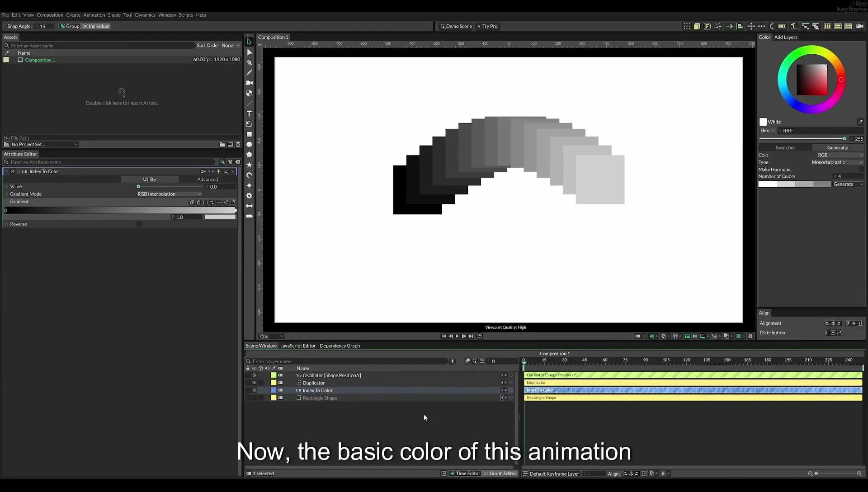This screenshot has height=492, width=868.
Task: Select the Rectangle shape tool
Action: [x=249, y=134]
